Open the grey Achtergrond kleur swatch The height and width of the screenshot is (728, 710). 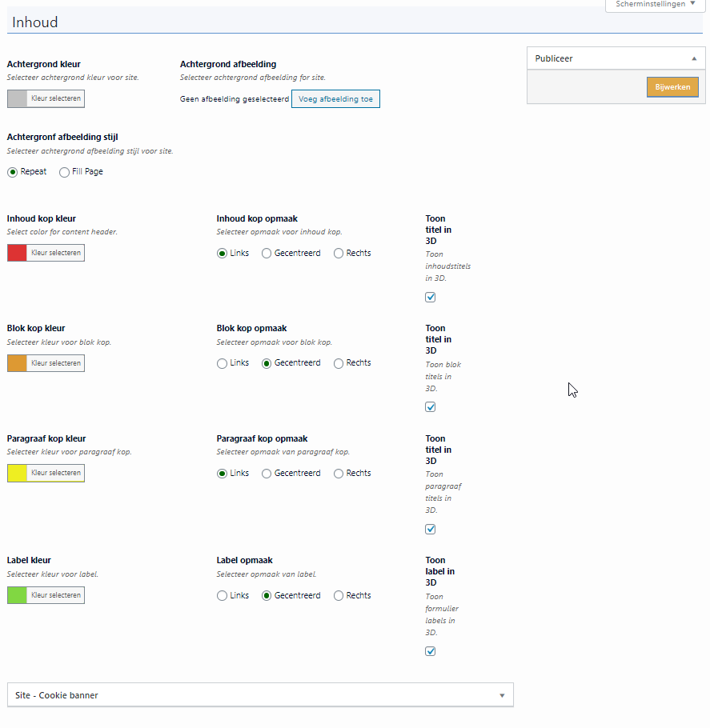pos(17,99)
